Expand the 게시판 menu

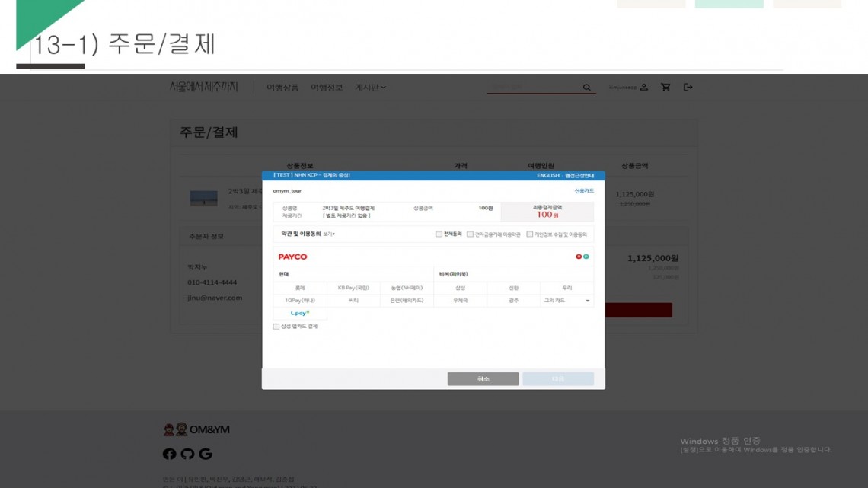click(370, 88)
